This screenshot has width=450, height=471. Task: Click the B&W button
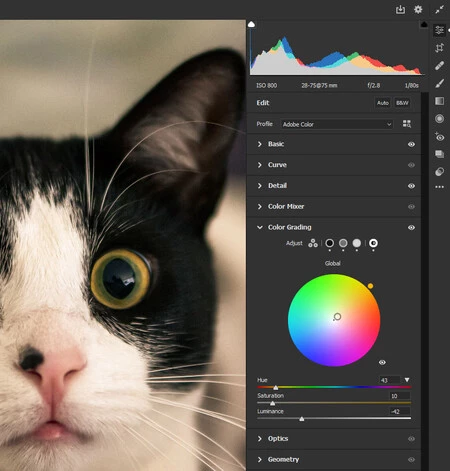(402, 103)
